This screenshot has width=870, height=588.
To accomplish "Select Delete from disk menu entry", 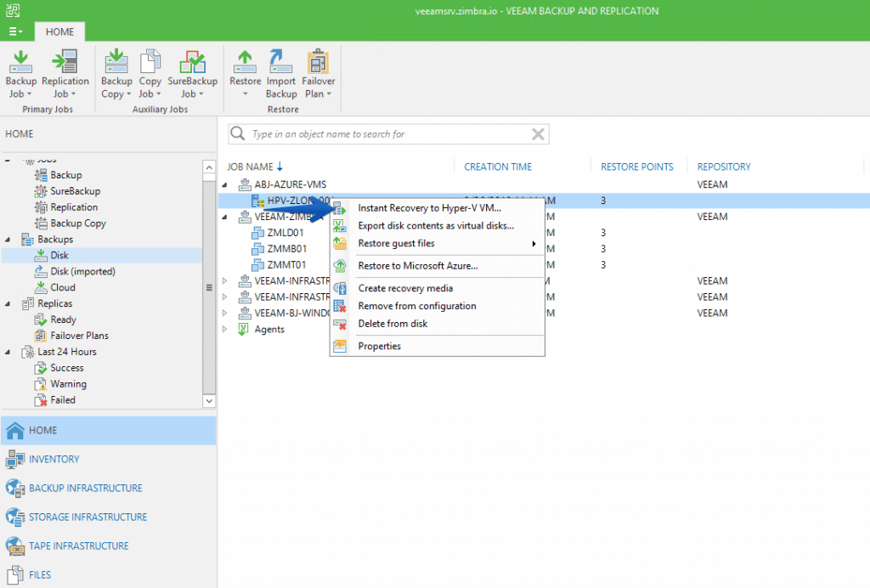I will click(438, 324).
